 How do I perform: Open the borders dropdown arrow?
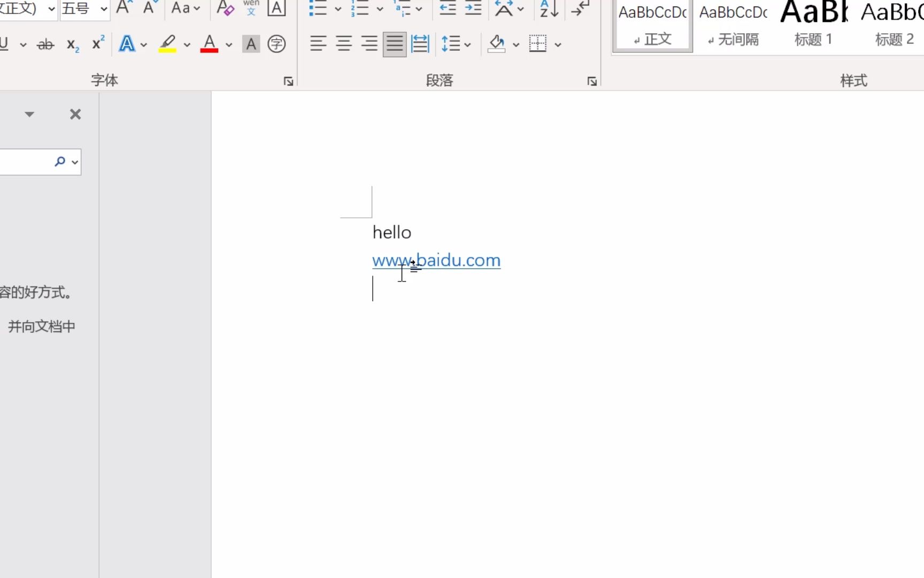558,45
